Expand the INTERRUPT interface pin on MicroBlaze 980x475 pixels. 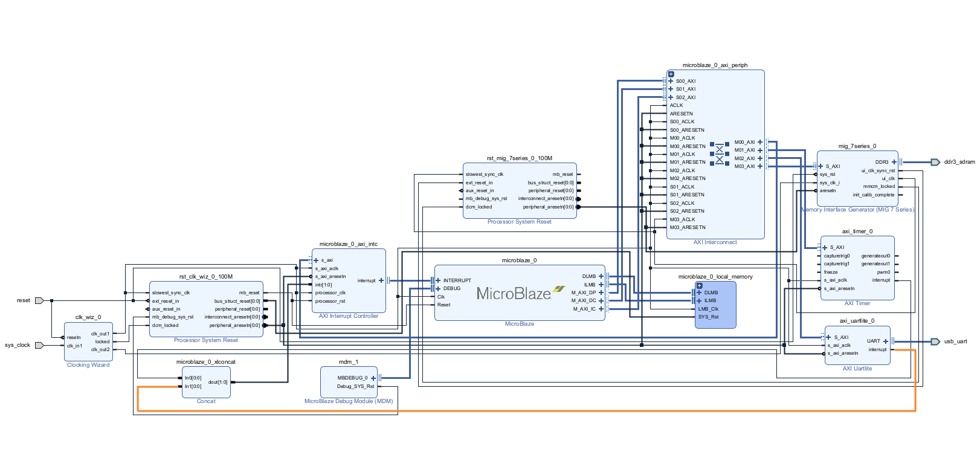click(x=438, y=280)
